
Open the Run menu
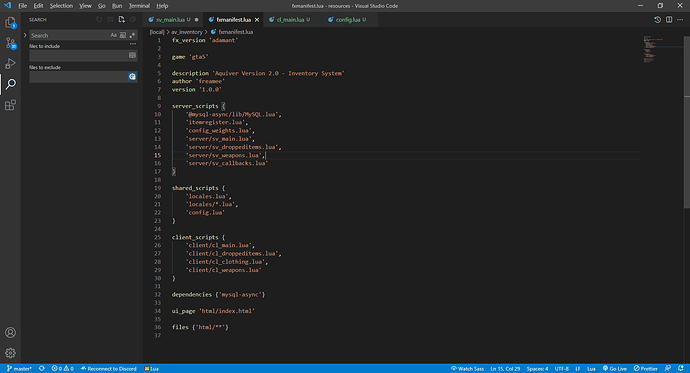[117, 6]
